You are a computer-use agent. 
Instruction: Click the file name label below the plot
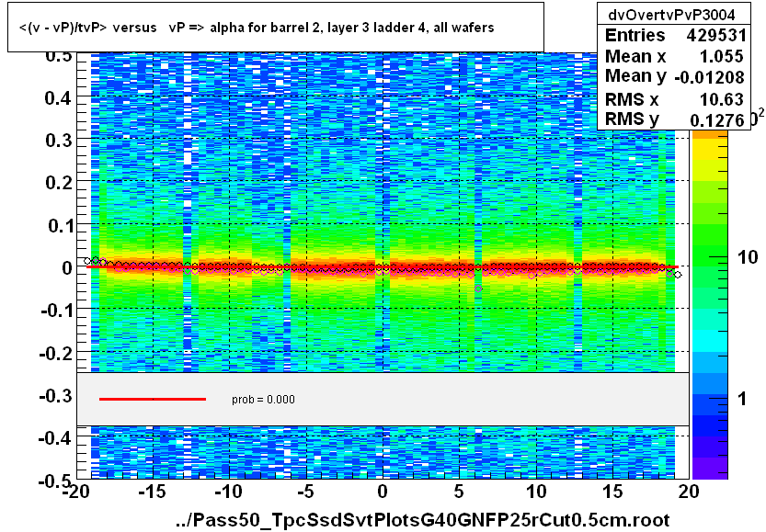tap(423, 520)
